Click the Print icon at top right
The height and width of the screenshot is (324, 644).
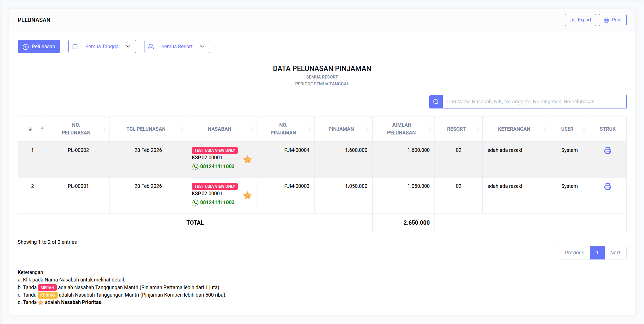coord(606,20)
